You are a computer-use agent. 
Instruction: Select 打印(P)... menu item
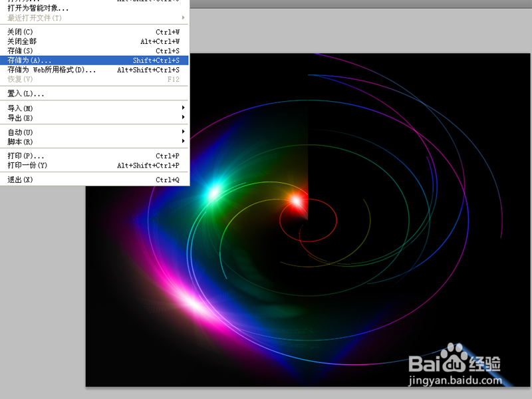tap(94, 156)
